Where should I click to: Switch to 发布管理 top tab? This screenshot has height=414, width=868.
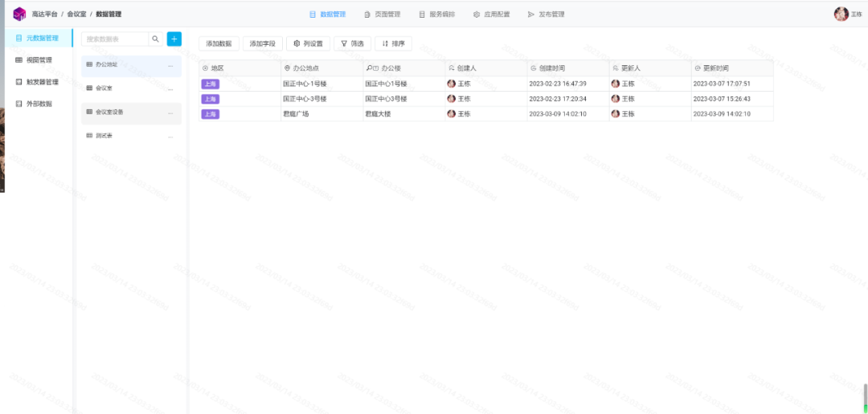click(x=546, y=14)
